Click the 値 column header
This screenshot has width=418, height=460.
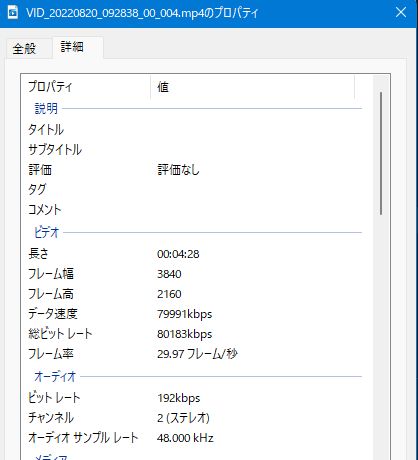pos(252,87)
